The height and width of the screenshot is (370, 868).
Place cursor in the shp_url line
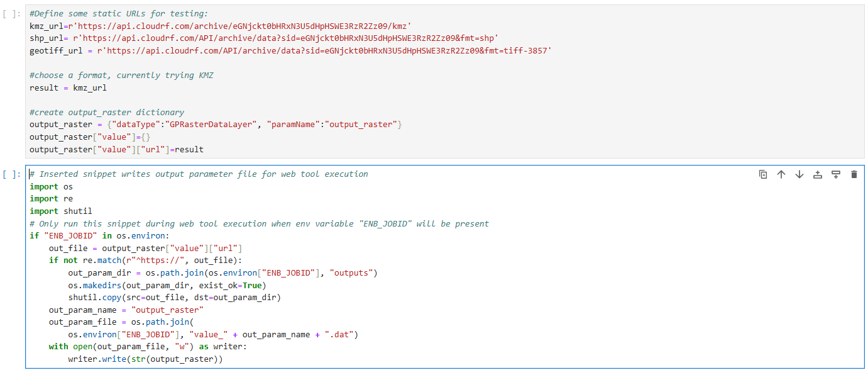264,38
